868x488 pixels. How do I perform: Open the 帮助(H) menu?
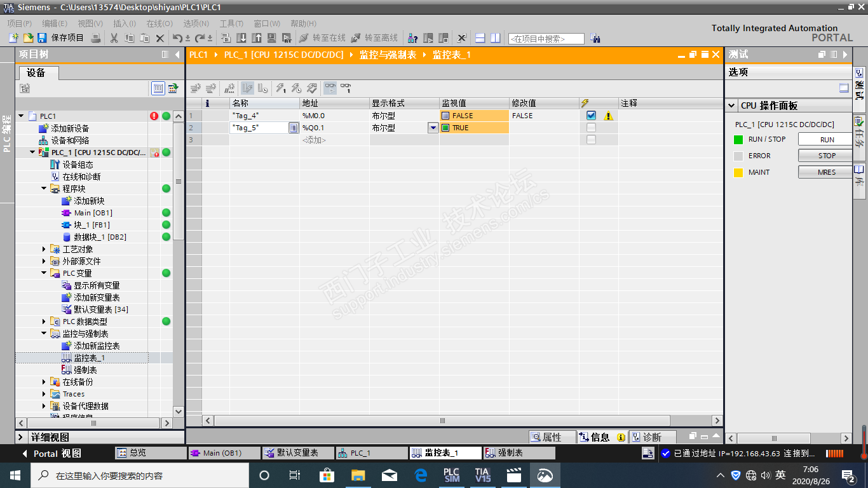point(303,24)
